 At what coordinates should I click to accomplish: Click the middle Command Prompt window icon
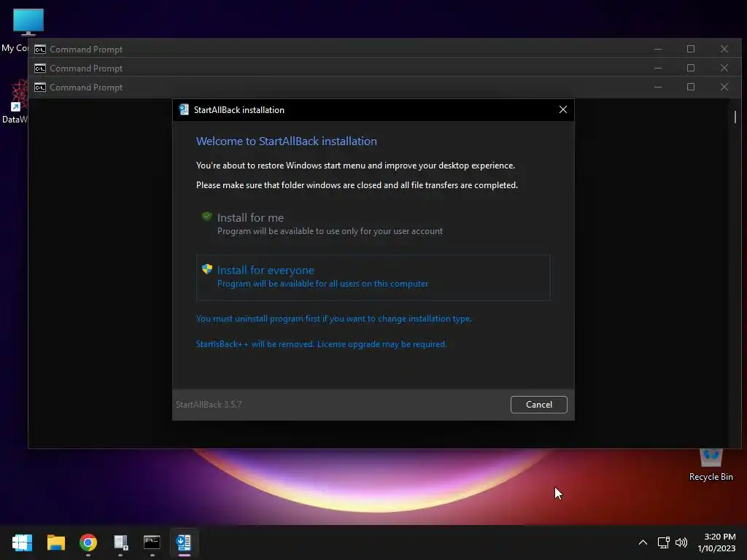click(x=40, y=69)
